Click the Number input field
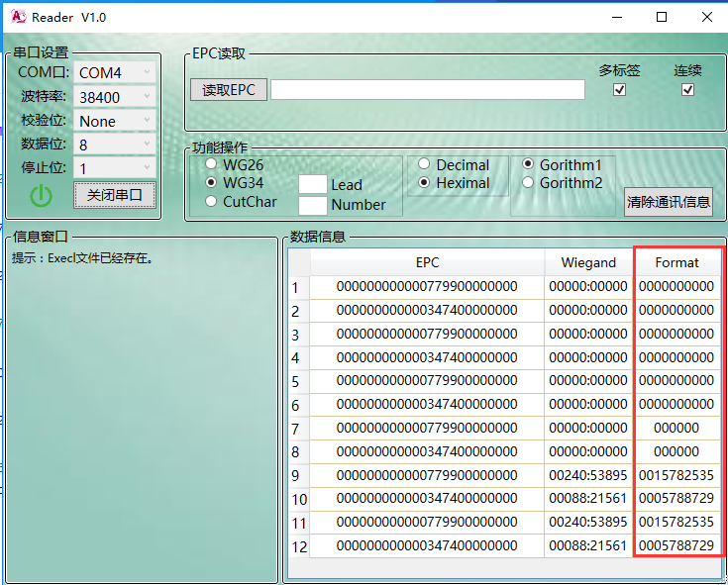728x585 pixels. (313, 205)
